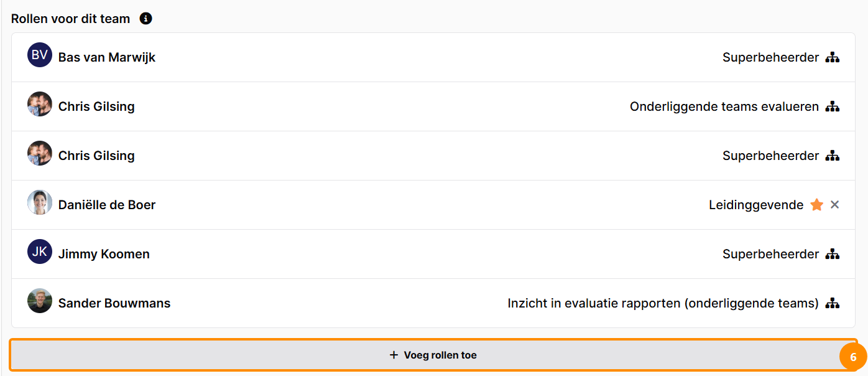Click hierarchy icon on Sander Bouwmans' row
This screenshot has width=868, height=376.
[833, 303]
